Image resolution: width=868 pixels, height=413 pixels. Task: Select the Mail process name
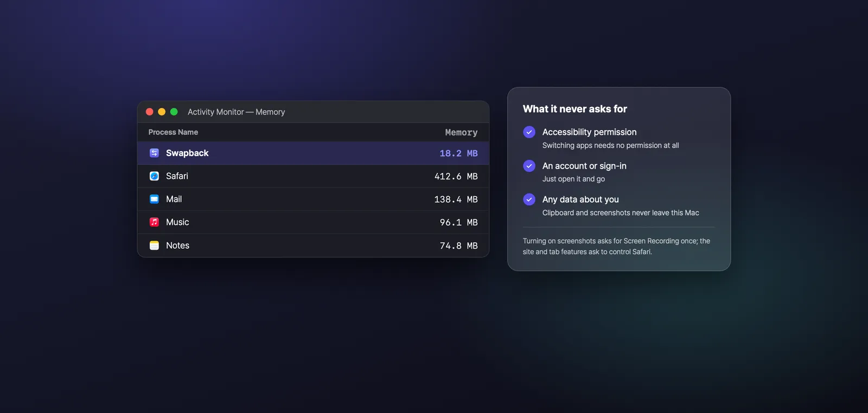pos(174,199)
